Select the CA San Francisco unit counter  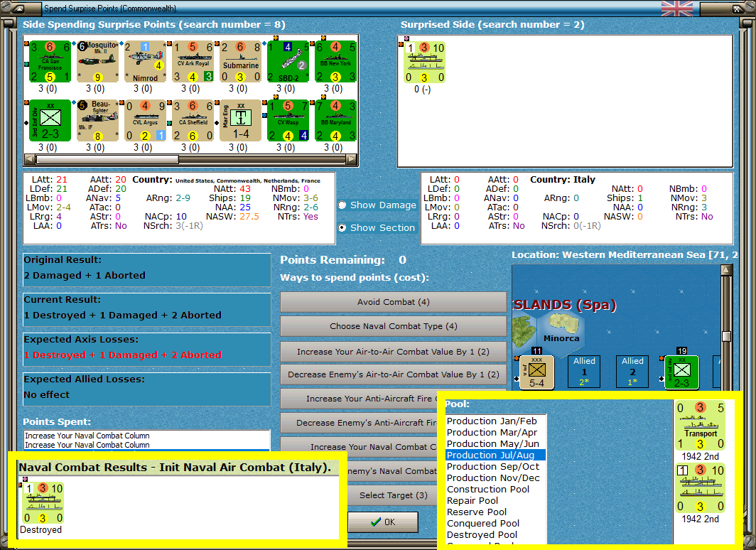click(50, 62)
